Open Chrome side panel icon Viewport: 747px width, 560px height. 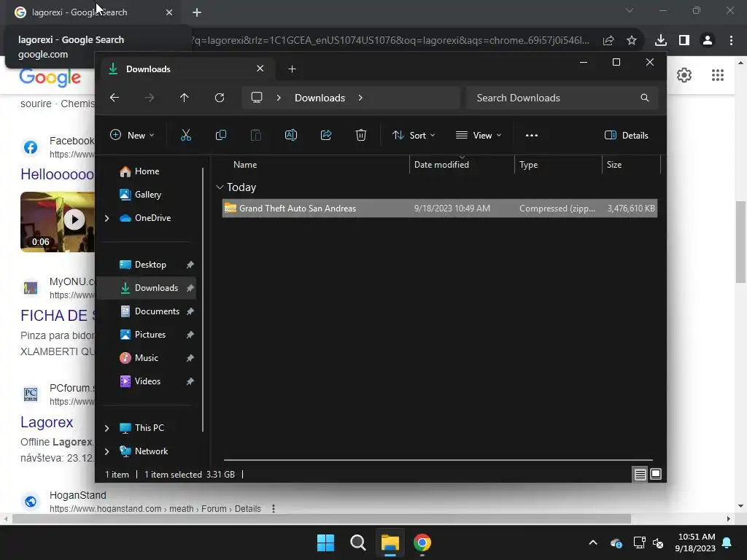coord(684,41)
